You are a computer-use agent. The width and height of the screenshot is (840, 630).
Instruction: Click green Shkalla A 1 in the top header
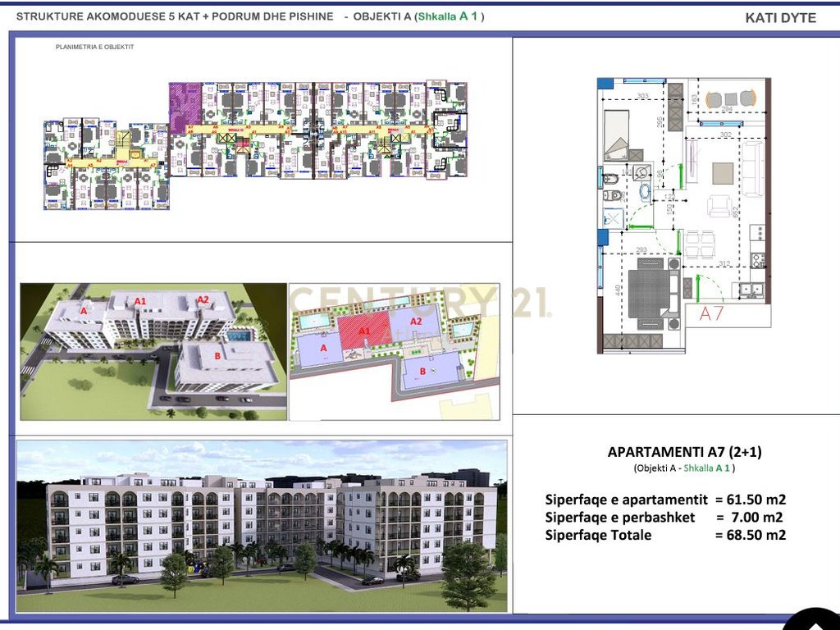447,16
